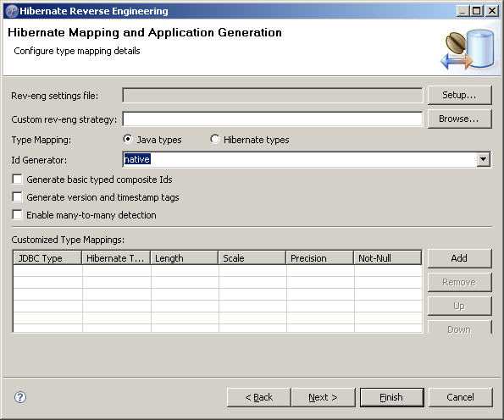
Task: Click the Hibernate T... column header
Action: point(116,258)
